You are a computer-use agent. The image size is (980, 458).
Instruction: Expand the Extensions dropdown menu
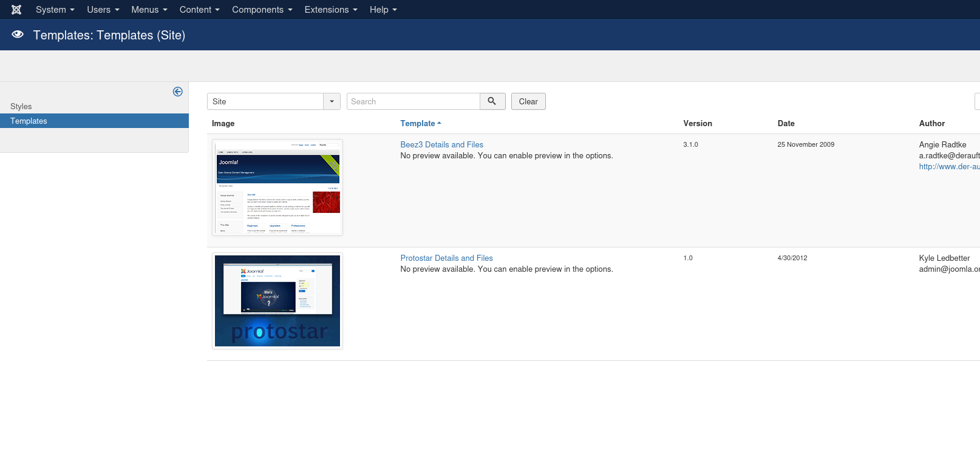click(x=330, y=10)
